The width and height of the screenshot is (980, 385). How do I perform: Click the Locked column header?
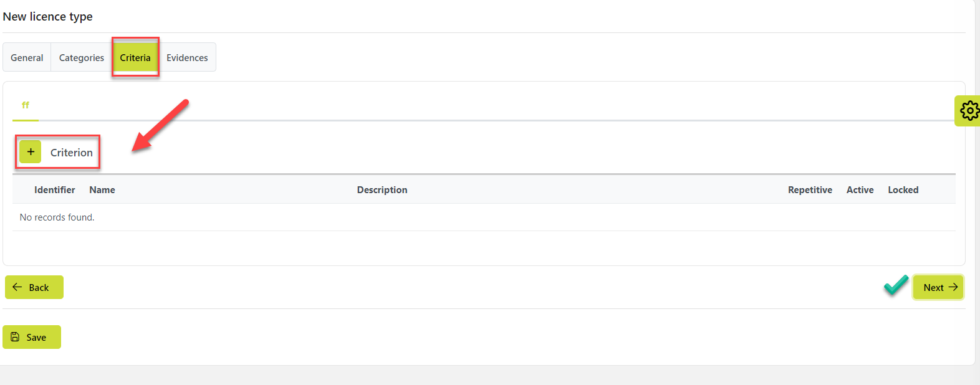903,190
